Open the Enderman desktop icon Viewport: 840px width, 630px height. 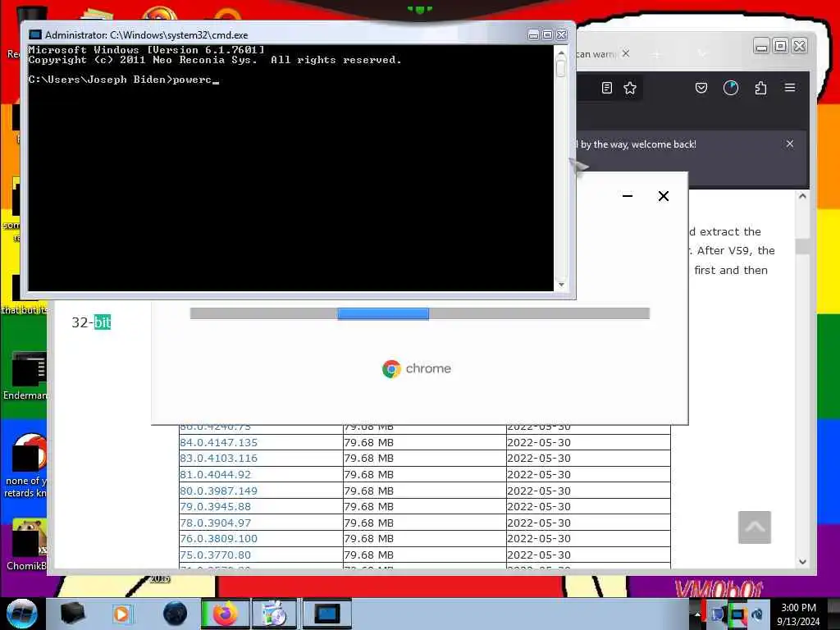coord(27,376)
